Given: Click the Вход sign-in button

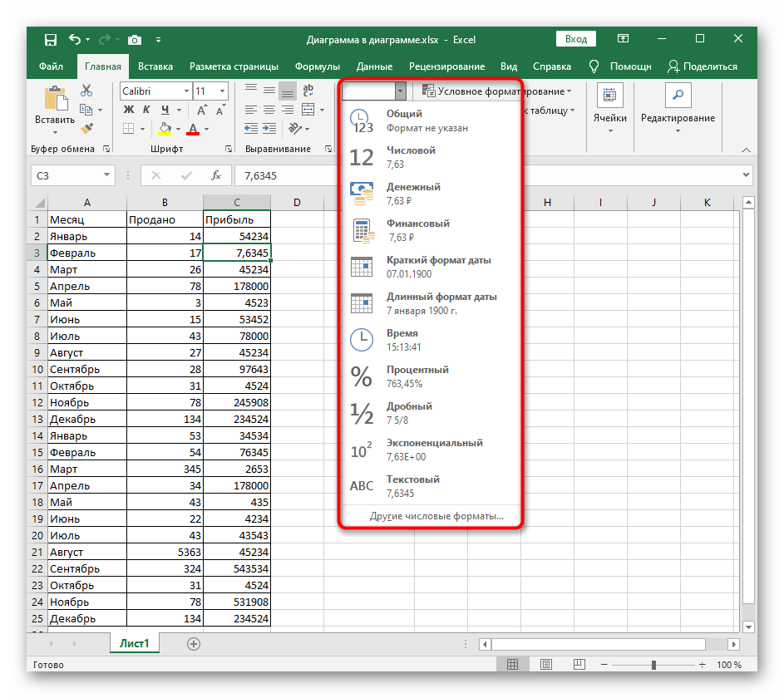Looking at the screenshot, I should pos(576,39).
